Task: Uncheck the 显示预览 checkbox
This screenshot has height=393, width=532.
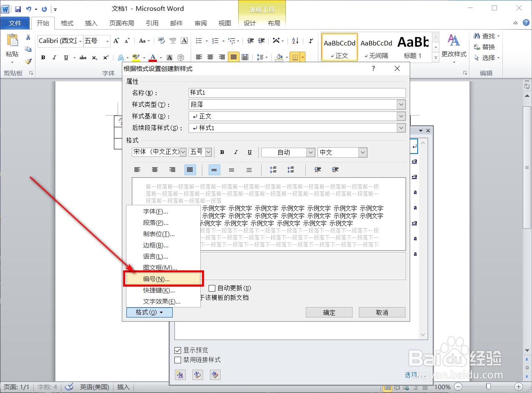Action: pyautogui.click(x=178, y=350)
